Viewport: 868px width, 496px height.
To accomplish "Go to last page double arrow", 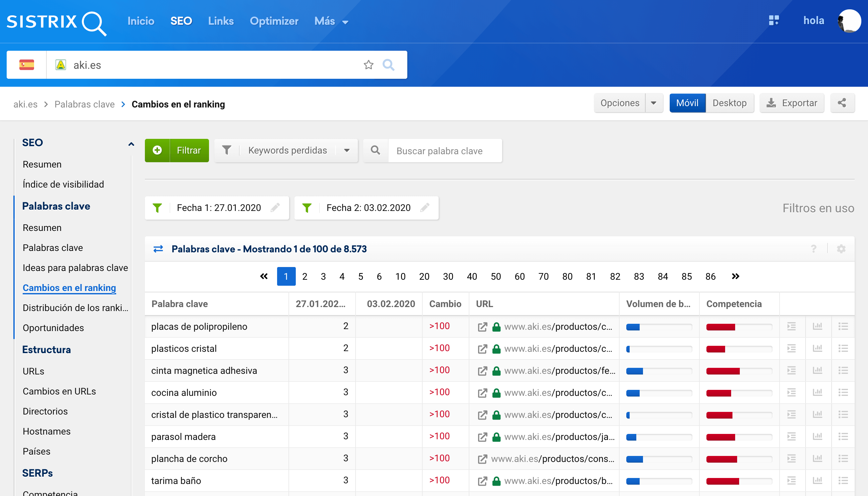I will 735,276.
